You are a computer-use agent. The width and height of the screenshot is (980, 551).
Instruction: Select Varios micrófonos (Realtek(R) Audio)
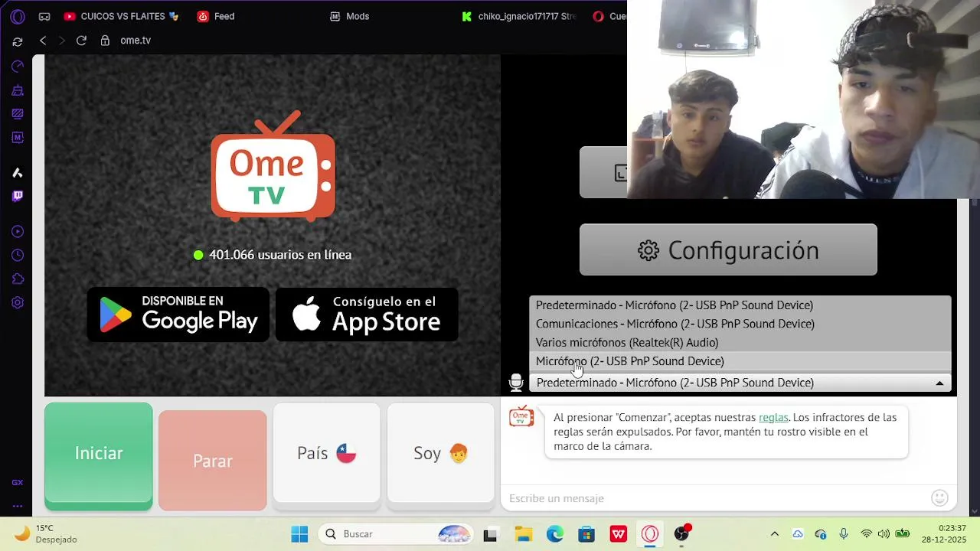[740, 342]
